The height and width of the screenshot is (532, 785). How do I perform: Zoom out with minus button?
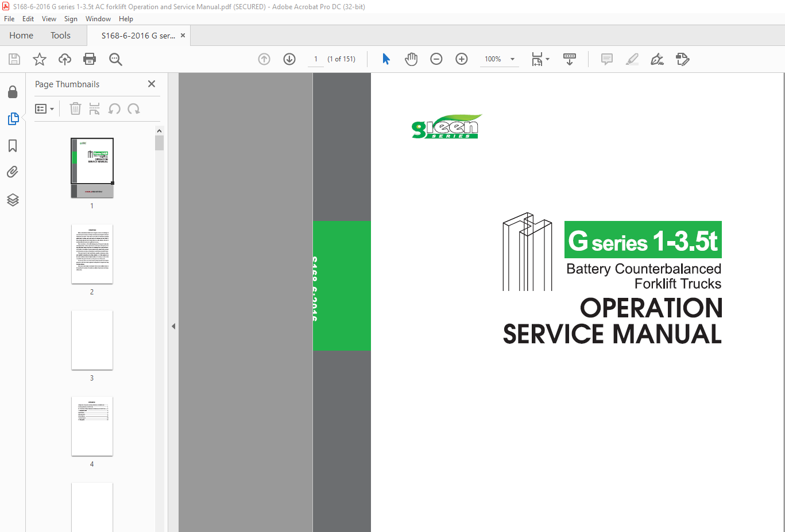(x=436, y=59)
